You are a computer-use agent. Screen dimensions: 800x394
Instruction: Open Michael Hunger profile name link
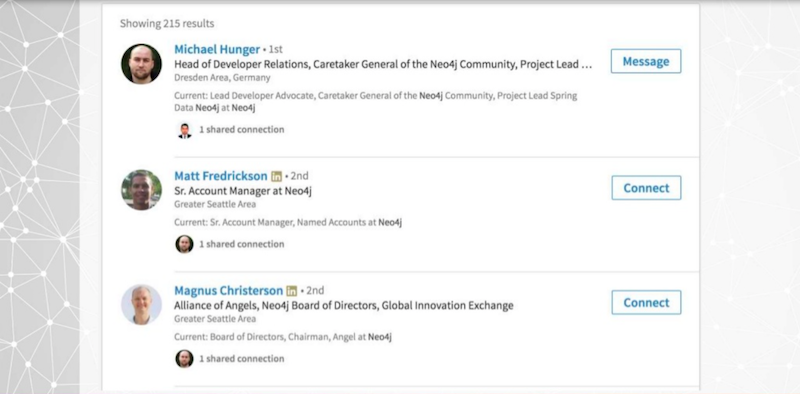tap(217, 50)
